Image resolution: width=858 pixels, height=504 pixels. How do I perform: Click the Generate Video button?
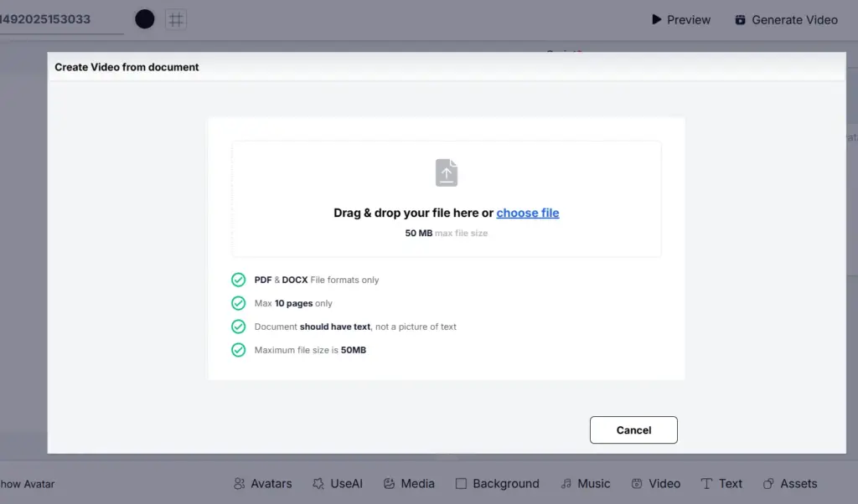(786, 20)
